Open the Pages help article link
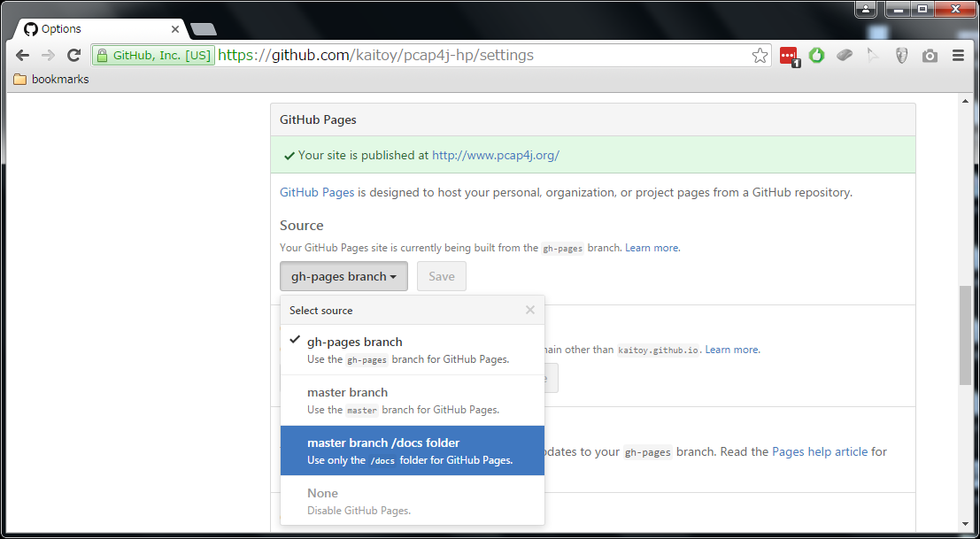The width and height of the screenshot is (980, 539). (820, 450)
